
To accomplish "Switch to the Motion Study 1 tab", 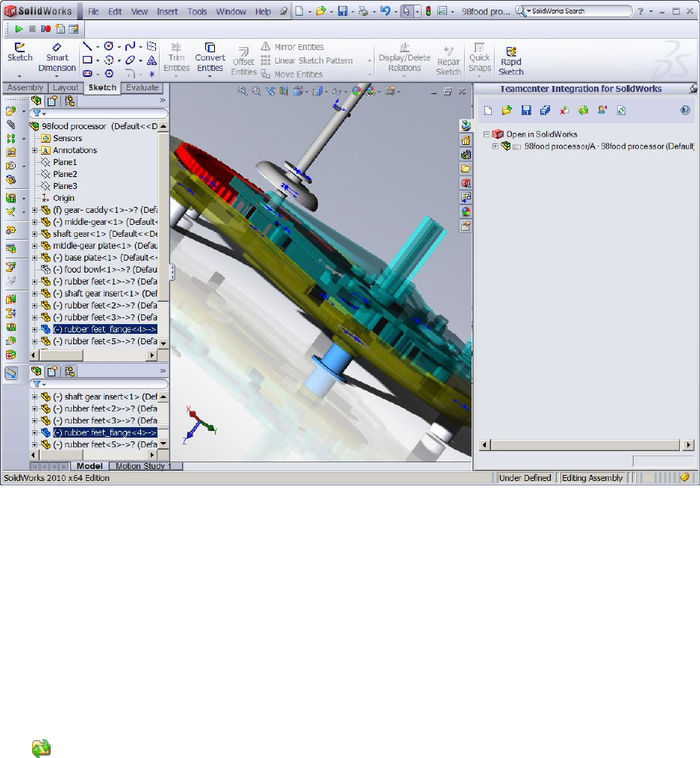I will (146, 466).
